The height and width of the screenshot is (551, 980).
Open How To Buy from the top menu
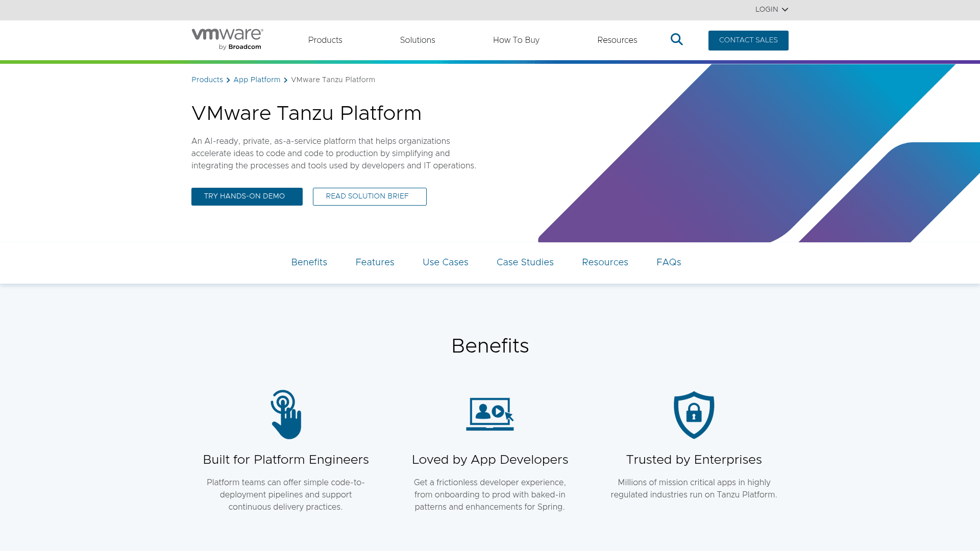516,40
